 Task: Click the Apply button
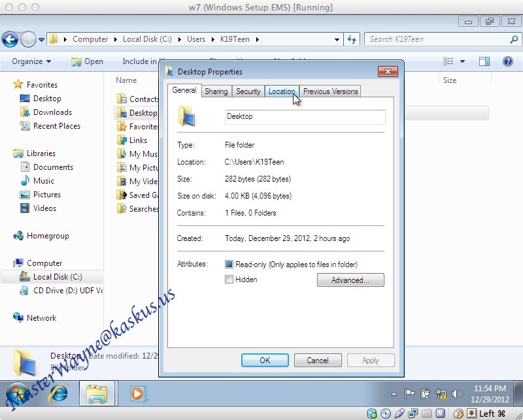point(371,361)
